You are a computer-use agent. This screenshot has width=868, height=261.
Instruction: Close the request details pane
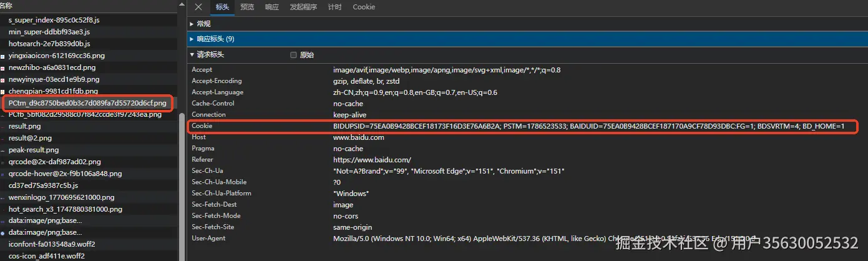[198, 7]
